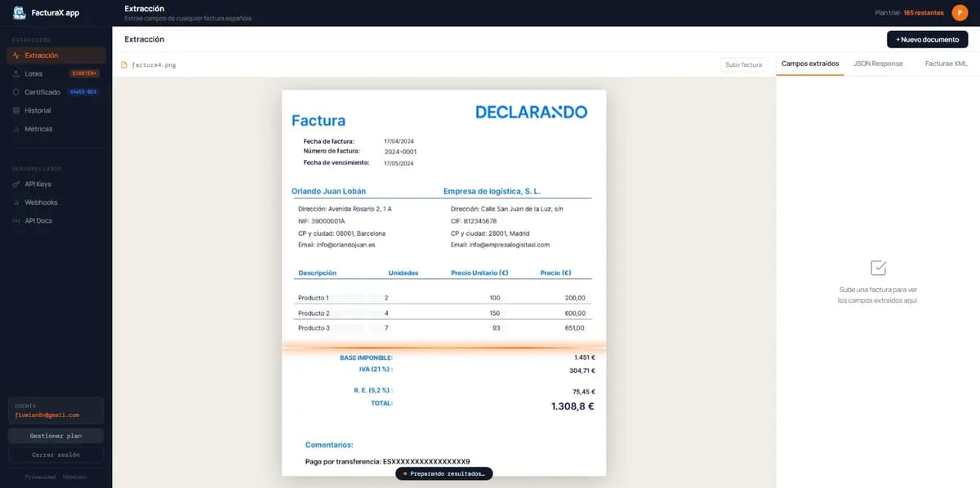The height and width of the screenshot is (488, 980).
Task: Click the Webhooks icon in sidebar
Action: 16,202
